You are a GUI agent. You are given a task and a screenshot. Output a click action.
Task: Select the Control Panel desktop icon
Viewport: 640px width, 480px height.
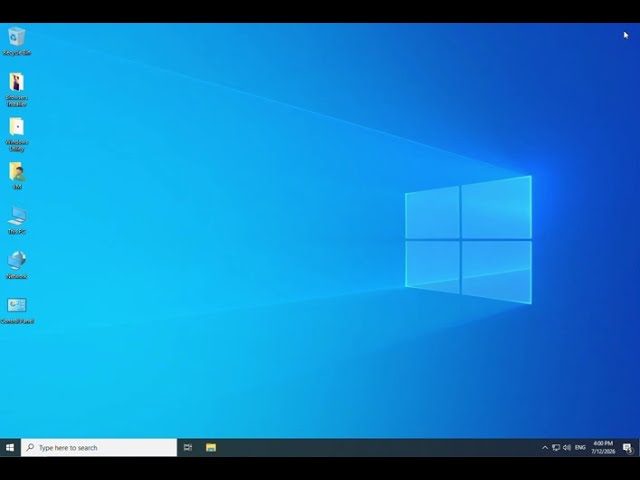[x=17, y=311]
